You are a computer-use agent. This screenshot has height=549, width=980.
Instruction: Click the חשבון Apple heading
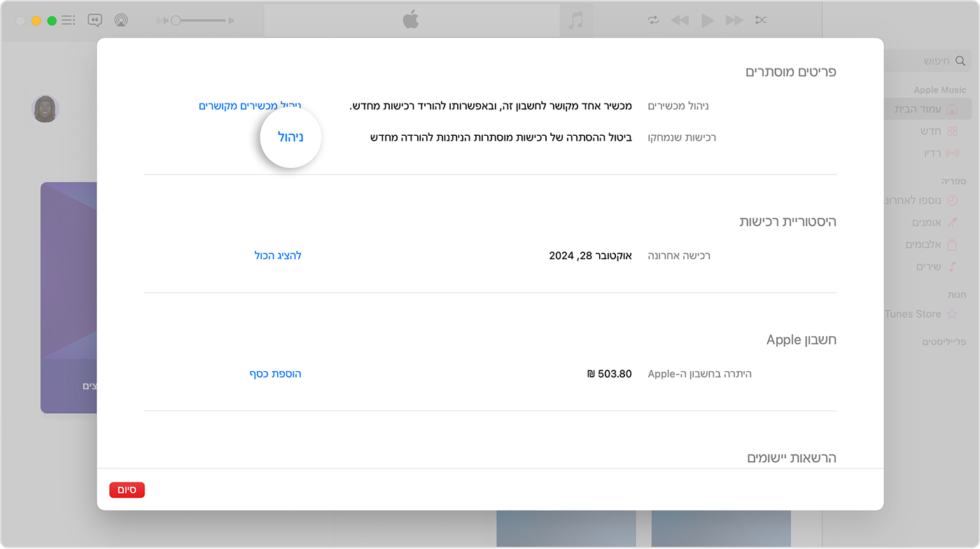pyautogui.click(x=801, y=340)
